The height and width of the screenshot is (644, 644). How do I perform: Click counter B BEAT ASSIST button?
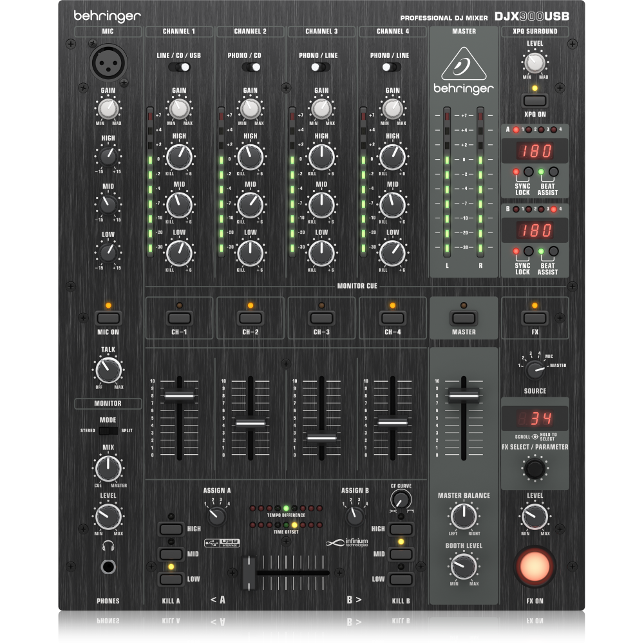(554, 251)
